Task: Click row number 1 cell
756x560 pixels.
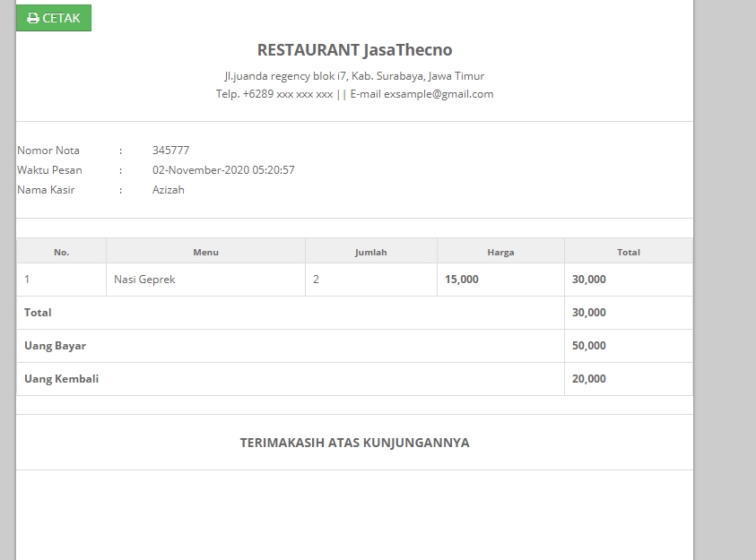Action: [61, 280]
